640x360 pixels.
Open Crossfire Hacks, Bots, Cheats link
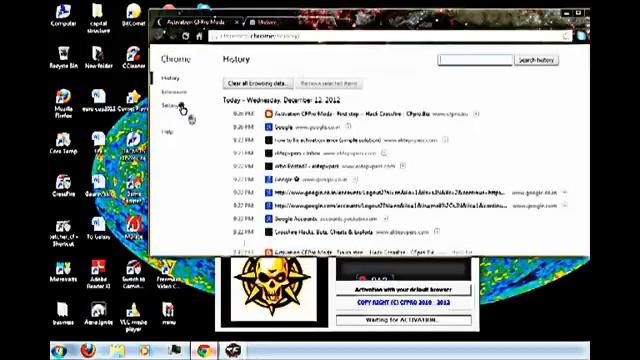point(323,232)
